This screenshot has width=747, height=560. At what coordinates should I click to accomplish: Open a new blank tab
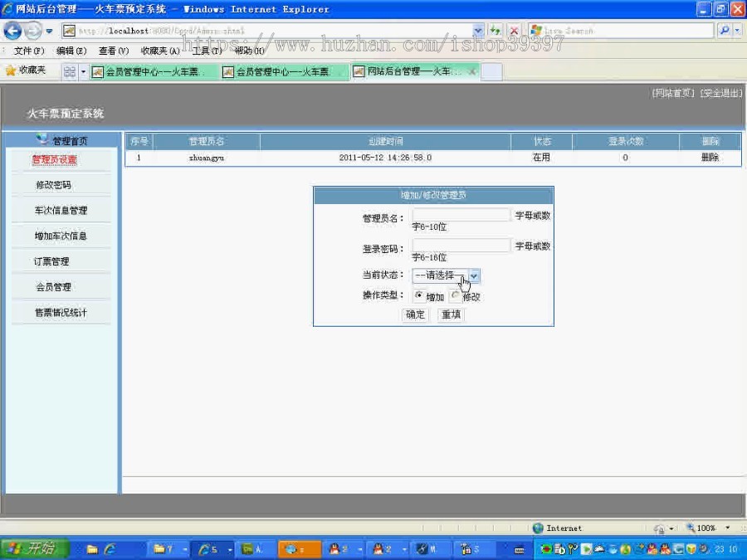pyautogui.click(x=491, y=71)
